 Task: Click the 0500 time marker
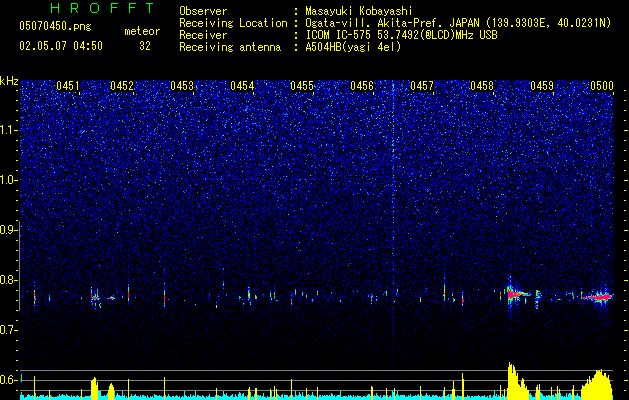point(602,86)
